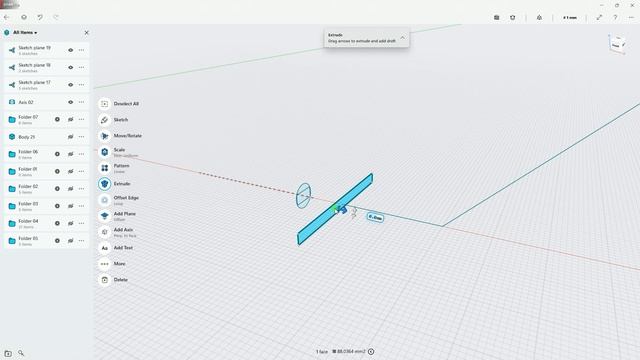Open options menu for Sketch plane 18
Image resolution: width=640 pixels, height=360 pixels.
(x=82, y=67)
